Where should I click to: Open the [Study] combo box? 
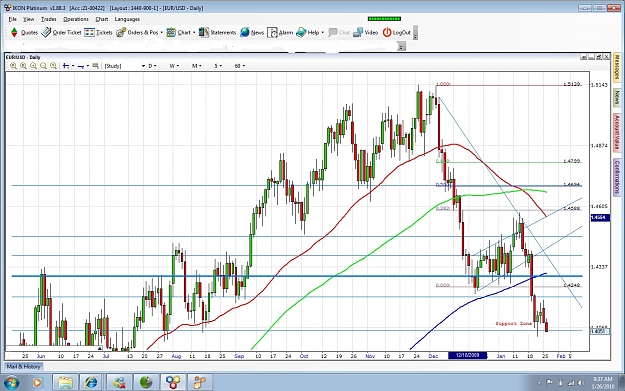click(124, 66)
